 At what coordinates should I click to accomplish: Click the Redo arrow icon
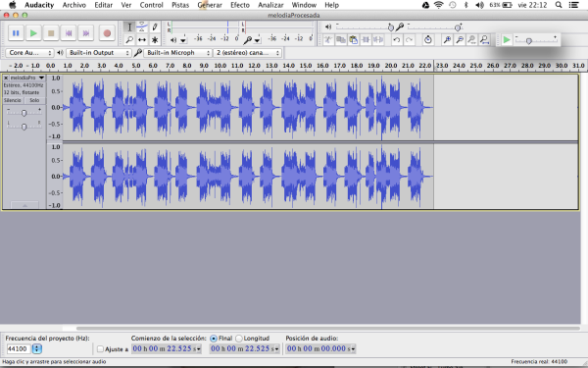click(x=409, y=39)
